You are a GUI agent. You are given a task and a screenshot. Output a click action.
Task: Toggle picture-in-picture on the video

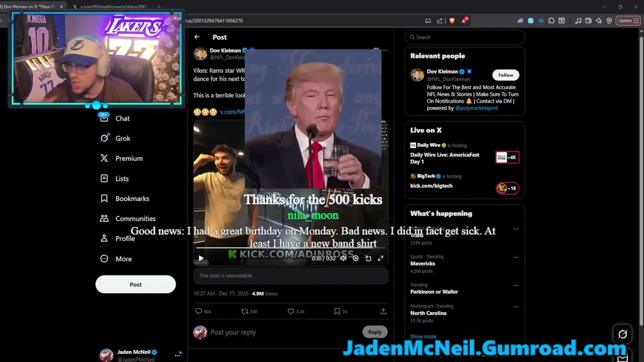point(368,258)
